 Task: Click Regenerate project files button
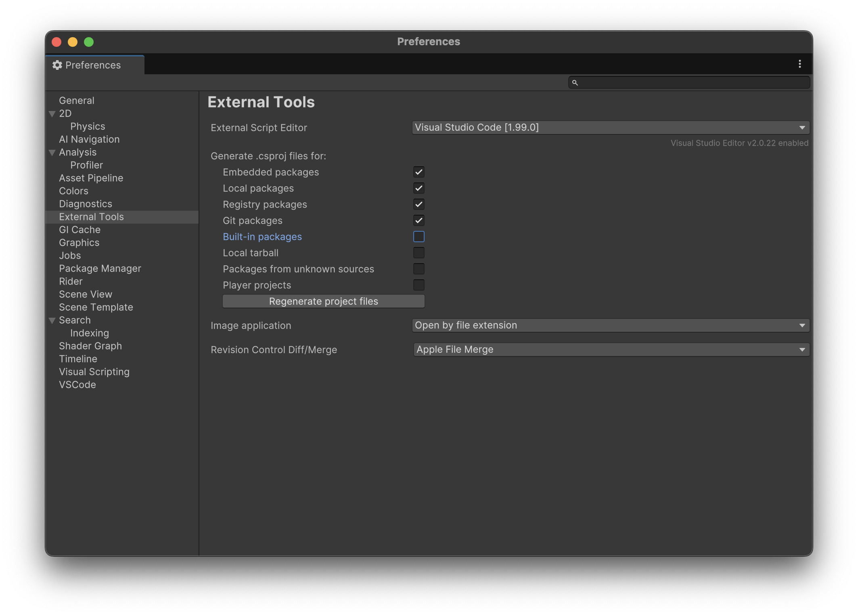(323, 301)
